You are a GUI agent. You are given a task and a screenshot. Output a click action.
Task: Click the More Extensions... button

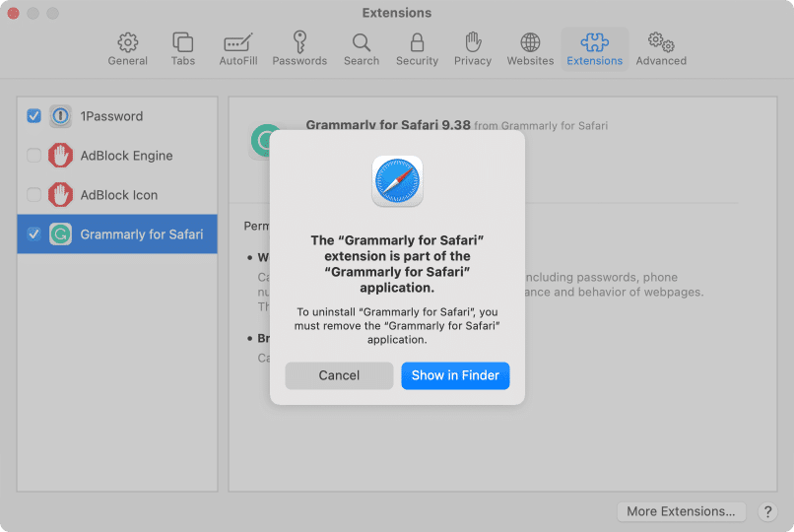tap(681, 511)
